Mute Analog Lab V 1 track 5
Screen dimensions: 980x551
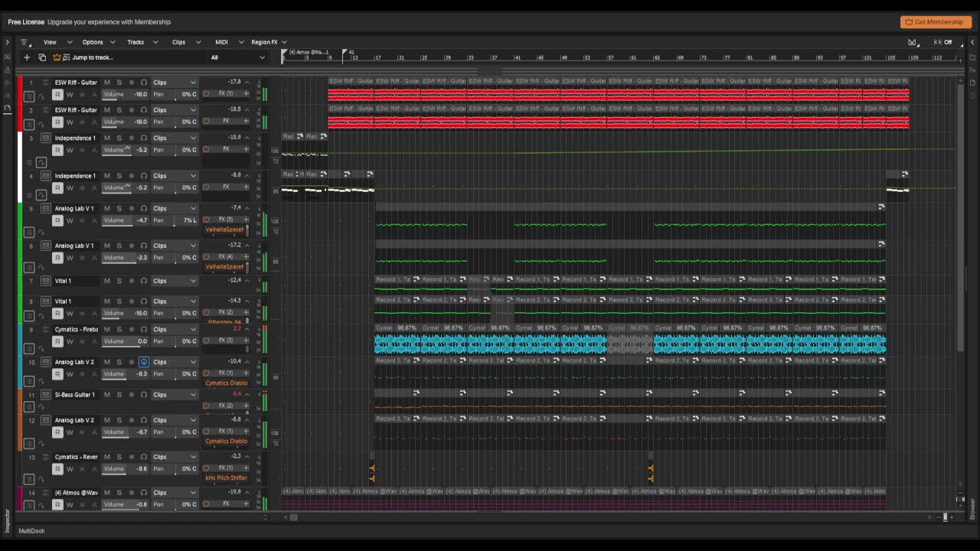(x=107, y=209)
